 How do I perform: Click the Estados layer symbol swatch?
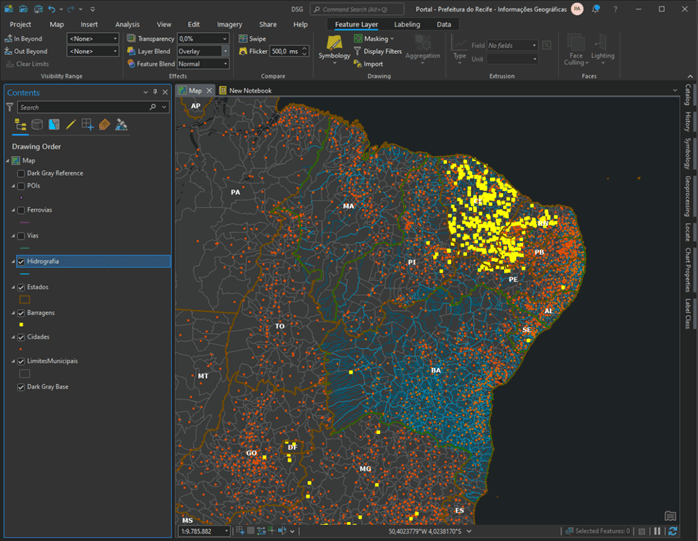tap(25, 299)
